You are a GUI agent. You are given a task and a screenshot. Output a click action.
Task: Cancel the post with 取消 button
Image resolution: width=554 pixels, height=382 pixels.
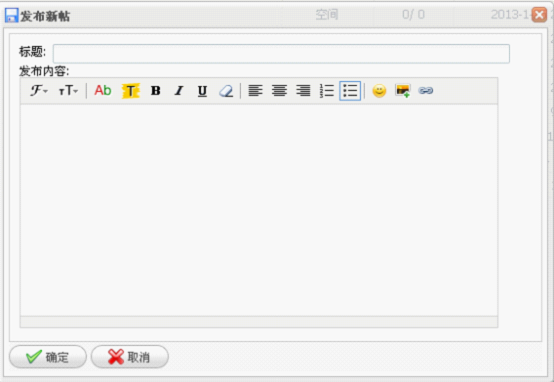point(130,357)
